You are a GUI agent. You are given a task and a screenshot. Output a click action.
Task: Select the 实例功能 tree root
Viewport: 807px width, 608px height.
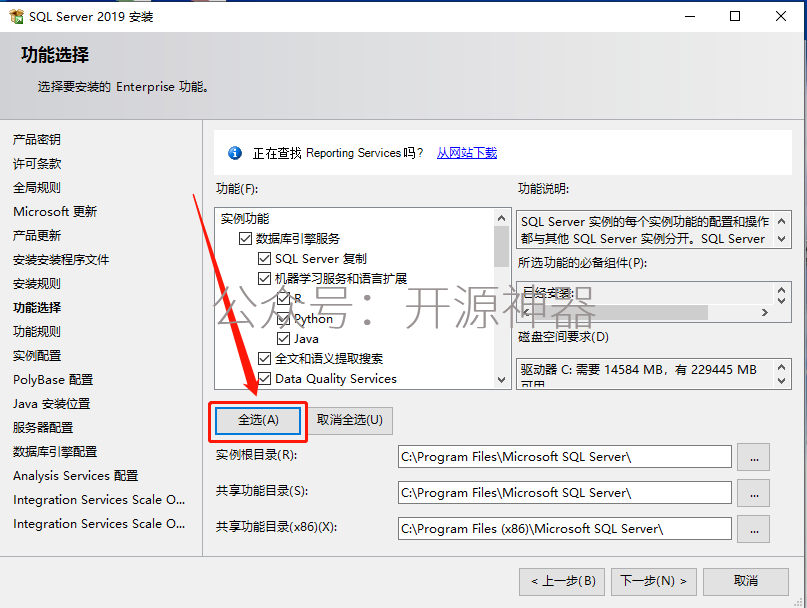245,219
